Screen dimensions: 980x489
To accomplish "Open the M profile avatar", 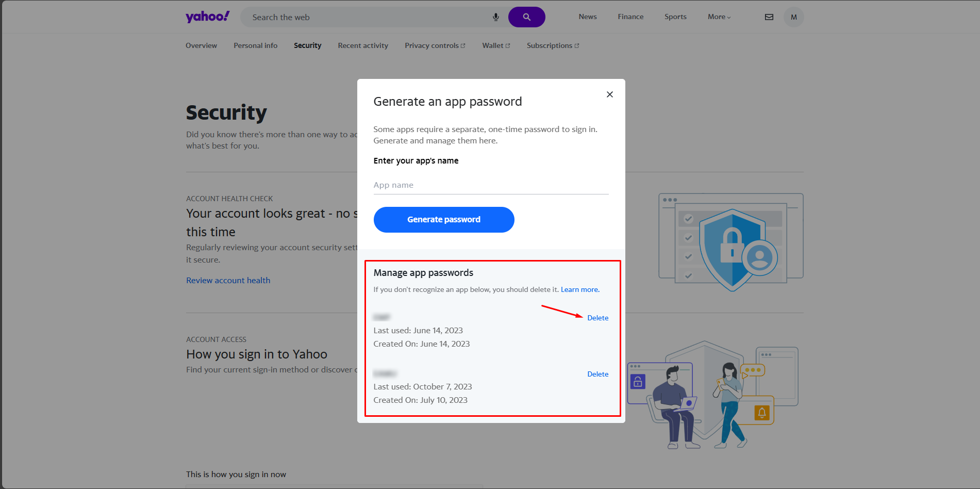I will click(x=794, y=17).
